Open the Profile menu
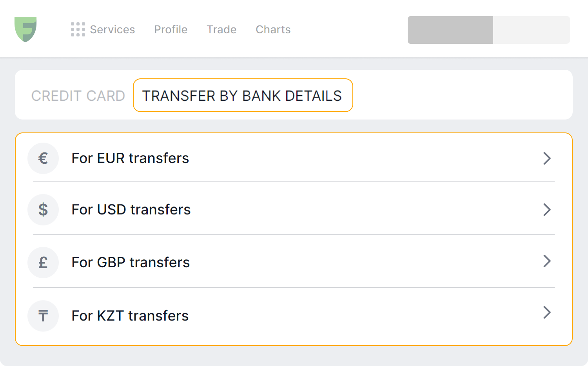This screenshot has height=366, width=588. click(x=171, y=29)
